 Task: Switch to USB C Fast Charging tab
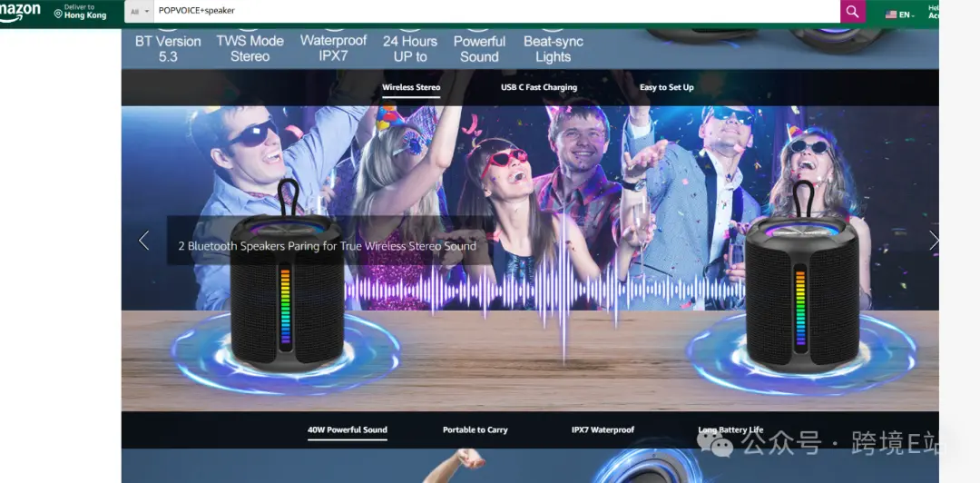click(538, 88)
